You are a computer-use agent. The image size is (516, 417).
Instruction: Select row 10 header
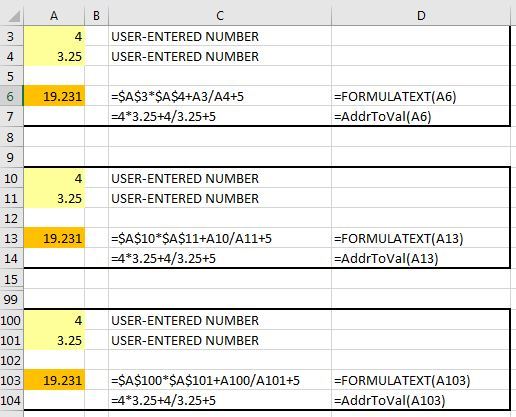pos(11,178)
